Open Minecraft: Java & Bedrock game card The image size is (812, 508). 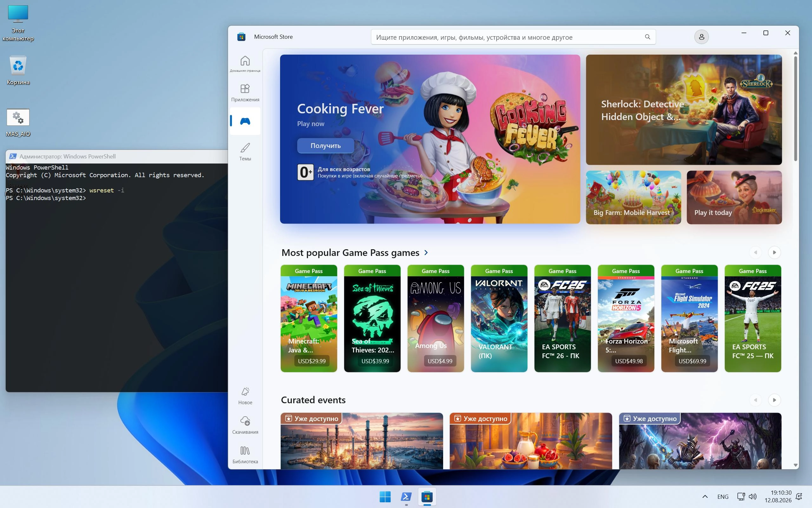coord(309,318)
